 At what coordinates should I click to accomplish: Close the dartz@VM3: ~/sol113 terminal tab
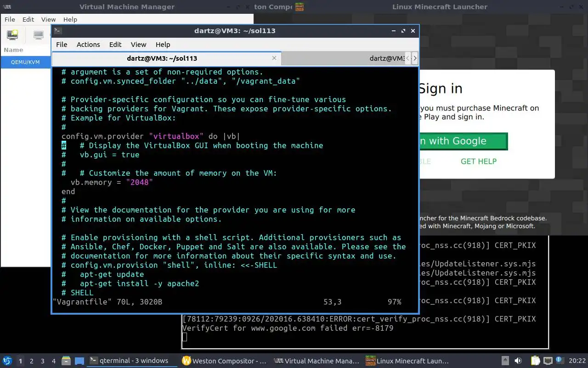pyautogui.click(x=274, y=58)
